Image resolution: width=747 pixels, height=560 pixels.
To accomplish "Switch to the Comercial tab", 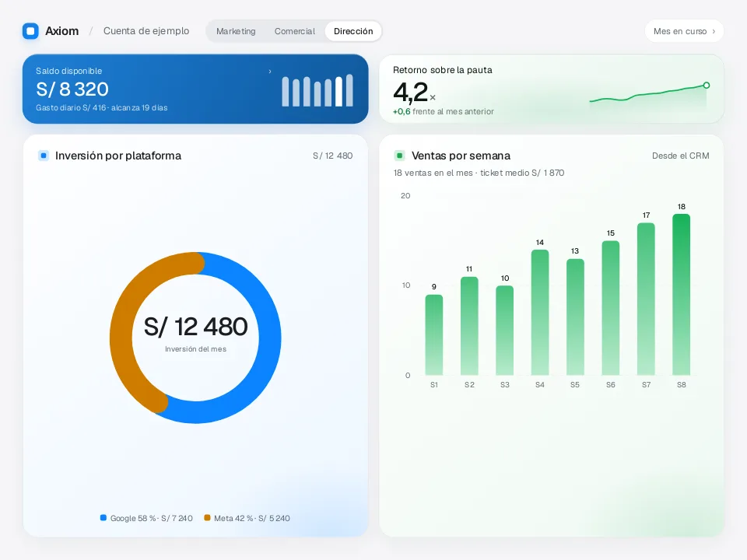I will click(x=294, y=31).
